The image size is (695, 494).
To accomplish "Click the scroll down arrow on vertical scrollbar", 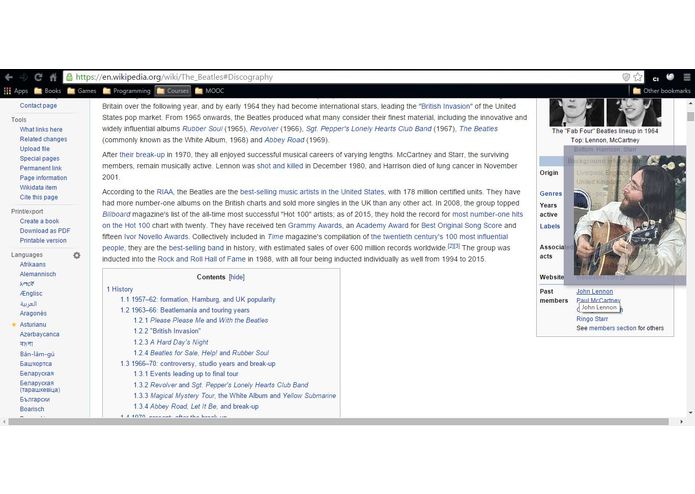I will tap(690, 412).
